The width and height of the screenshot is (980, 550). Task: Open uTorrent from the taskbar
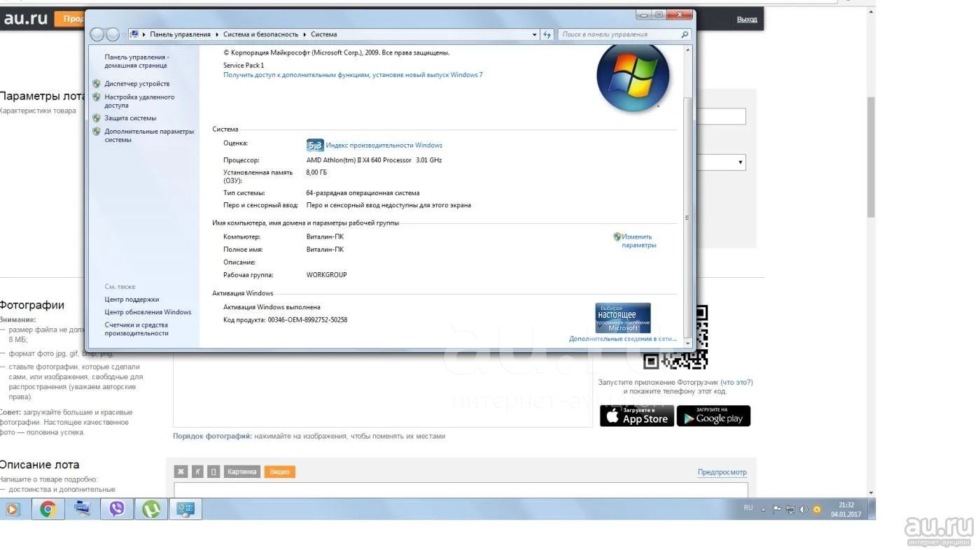coord(151,509)
